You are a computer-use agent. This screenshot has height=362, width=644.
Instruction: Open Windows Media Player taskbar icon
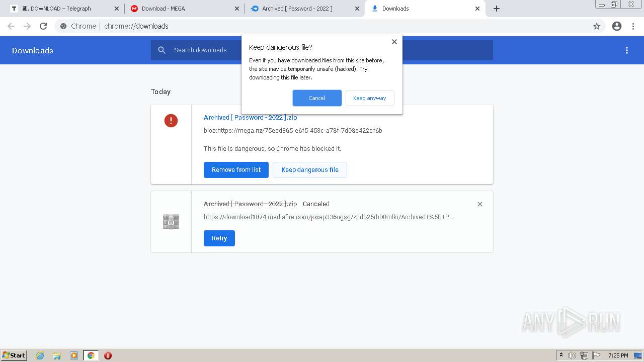(74, 355)
